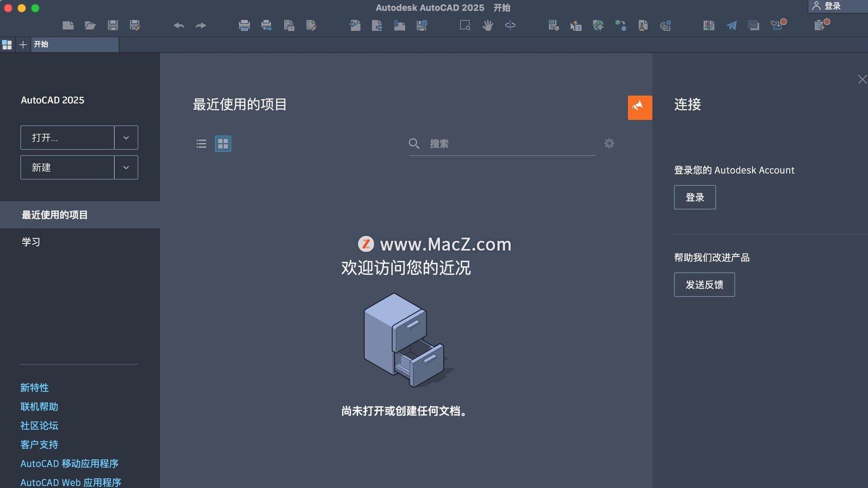Click the 发送反馈 button
868x488 pixels.
point(704,285)
